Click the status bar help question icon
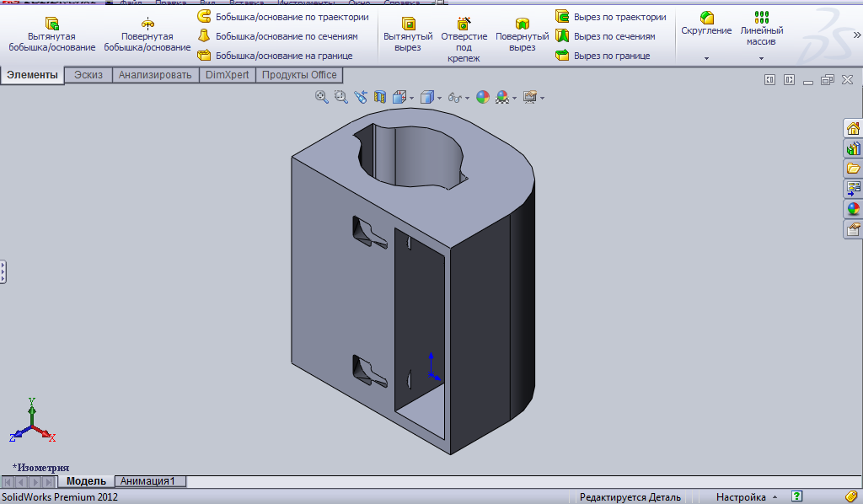Viewport: 863px width, 504px height. [x=796, y=496]
